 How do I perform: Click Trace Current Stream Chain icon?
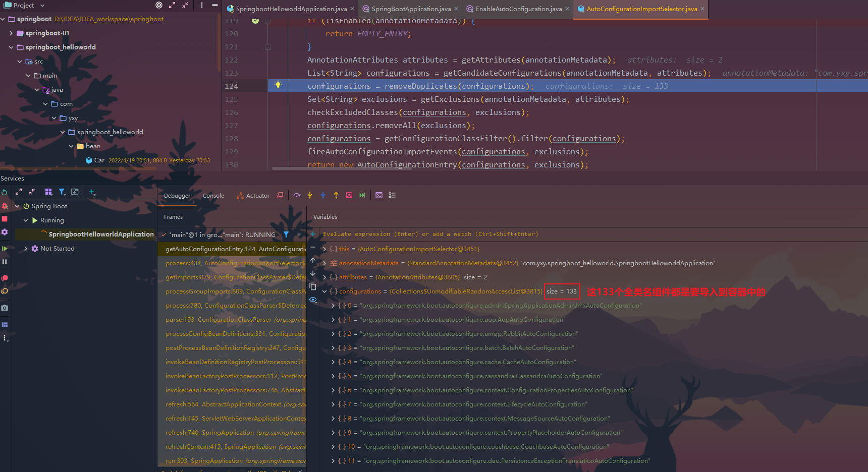pyautogui.click(x=392, y=195)
